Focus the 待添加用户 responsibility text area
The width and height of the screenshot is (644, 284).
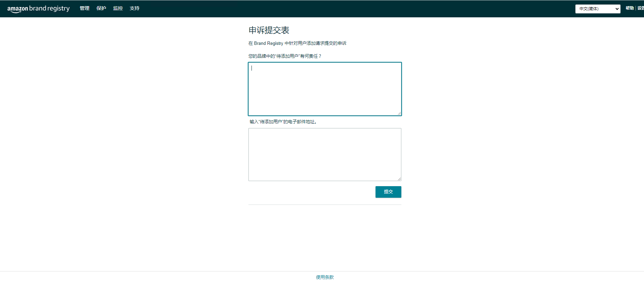tap(325, 89)
